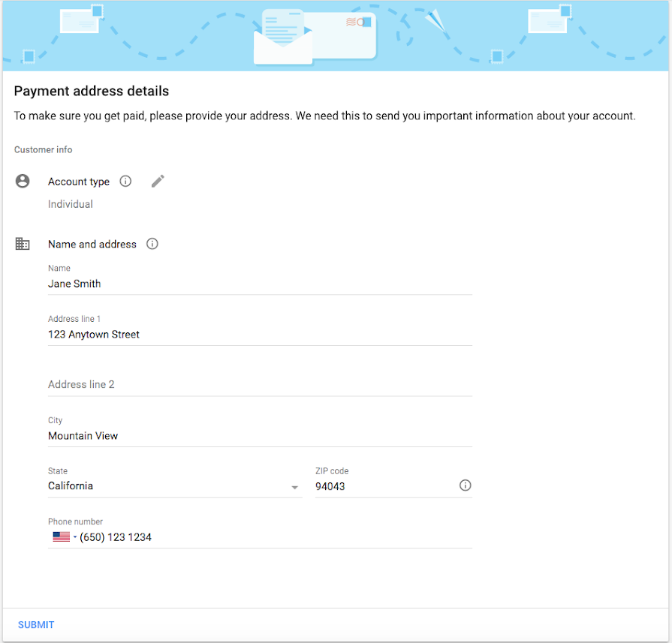Submit the payment address form
Viewport: 672px width, 643px height.
point(36,624)
